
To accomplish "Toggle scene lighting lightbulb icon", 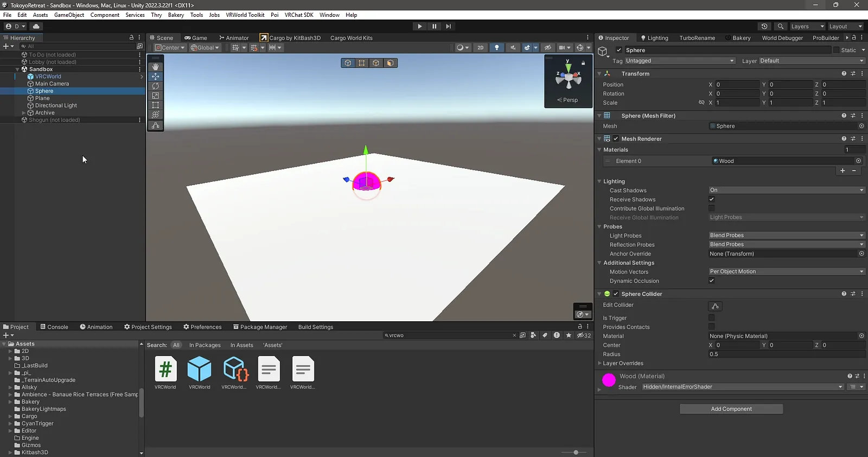I will click(x=496, y=48).
